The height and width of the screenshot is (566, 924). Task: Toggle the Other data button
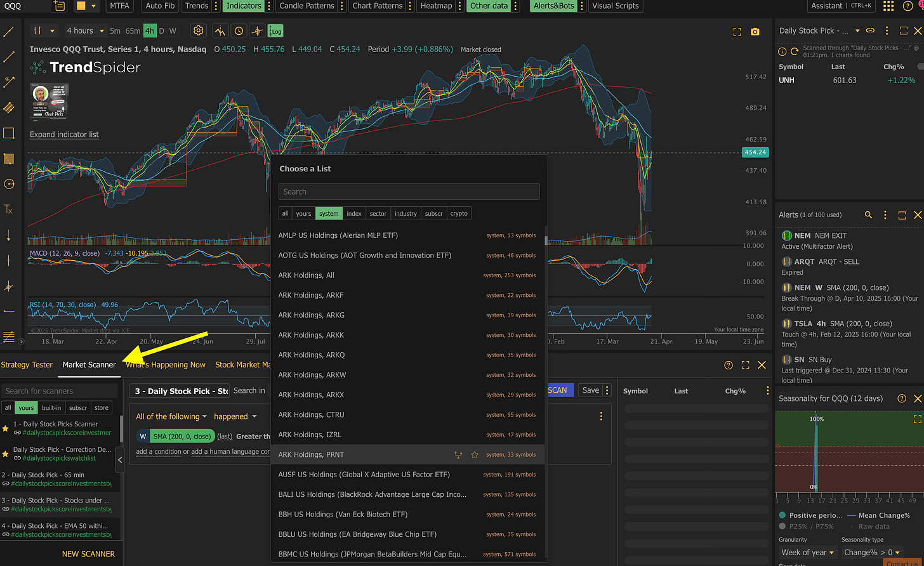(489, 6)
